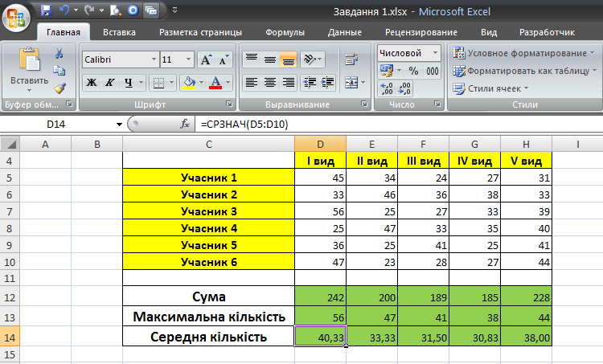This screenshot has height=364, width=603.
Task: Apply red font color A
Action: point(215,82)
